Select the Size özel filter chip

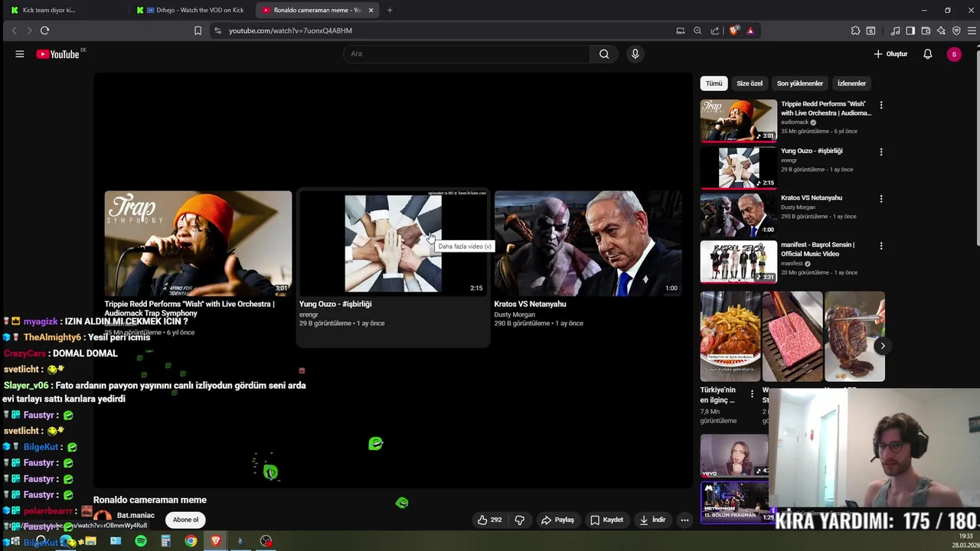coord(750,83)
